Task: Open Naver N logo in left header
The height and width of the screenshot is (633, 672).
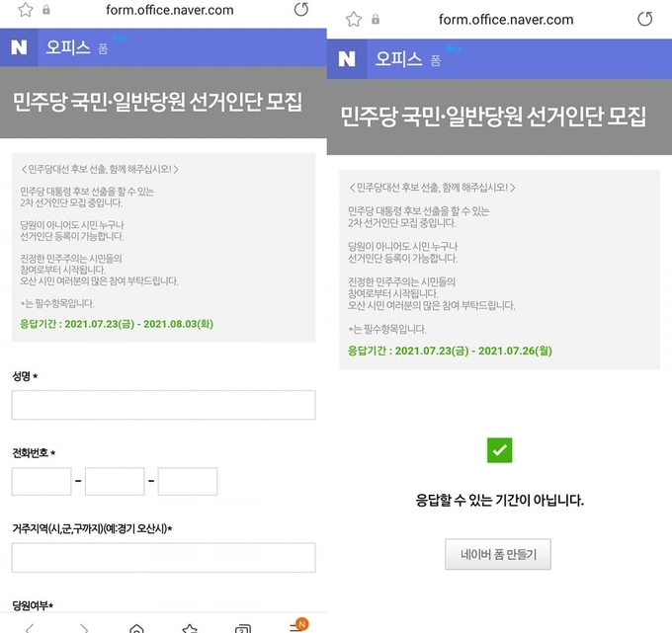Action: coord(19,47)
